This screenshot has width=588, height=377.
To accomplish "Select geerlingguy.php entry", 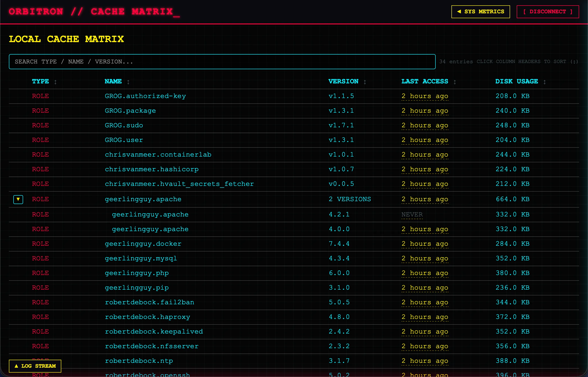I will tap(137, 273).
